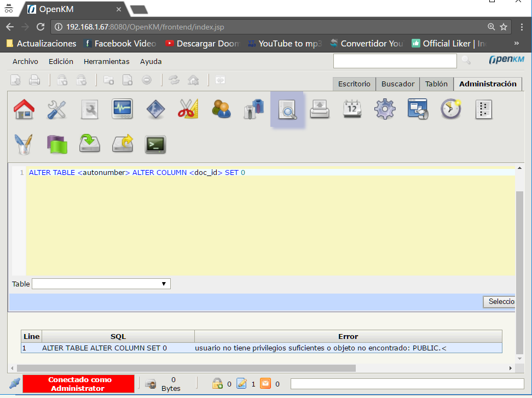Open the system monitor statistics icon
The image size is (532, 398).
click(x=122, y=109)
